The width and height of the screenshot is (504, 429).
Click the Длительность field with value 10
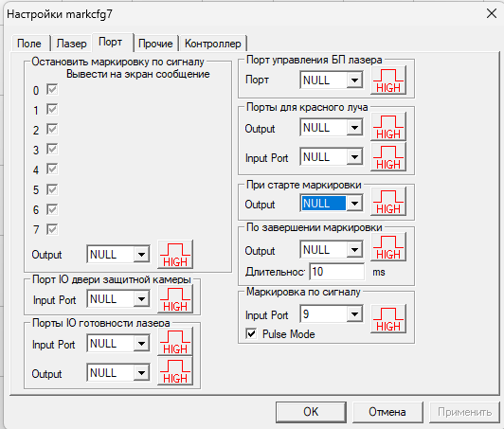click(x=337, y=272)
